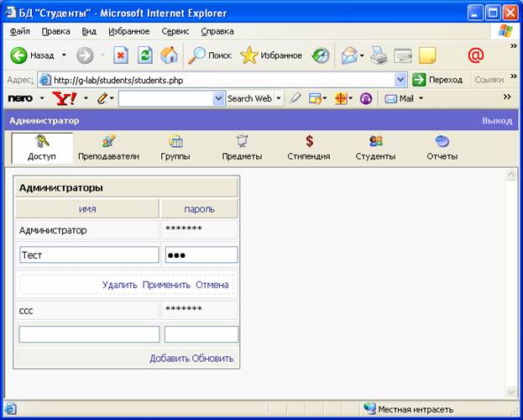Screen dimensions: 523x420
Task: Click the highlighter icon in Yahoo toolbar
Action: coord(295,98)
